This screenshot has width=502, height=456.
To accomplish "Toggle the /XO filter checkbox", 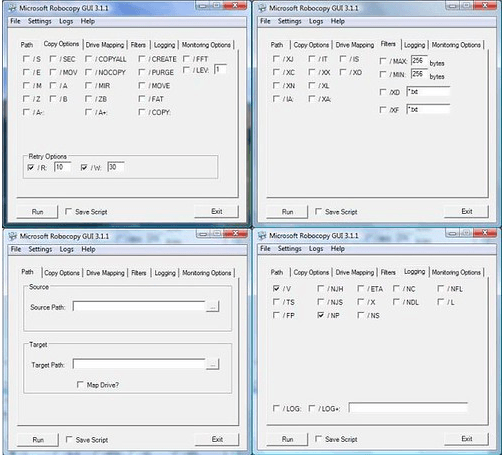I will 343,72.
